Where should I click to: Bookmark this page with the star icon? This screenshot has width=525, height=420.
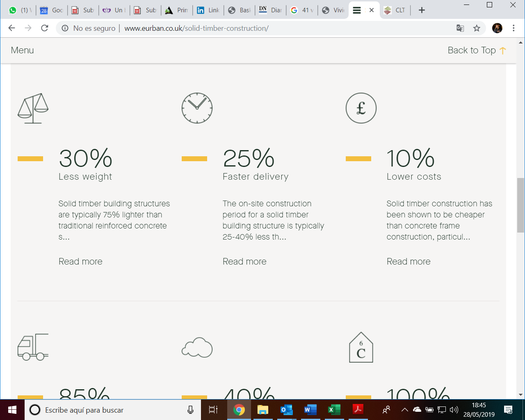pos(477,28)
